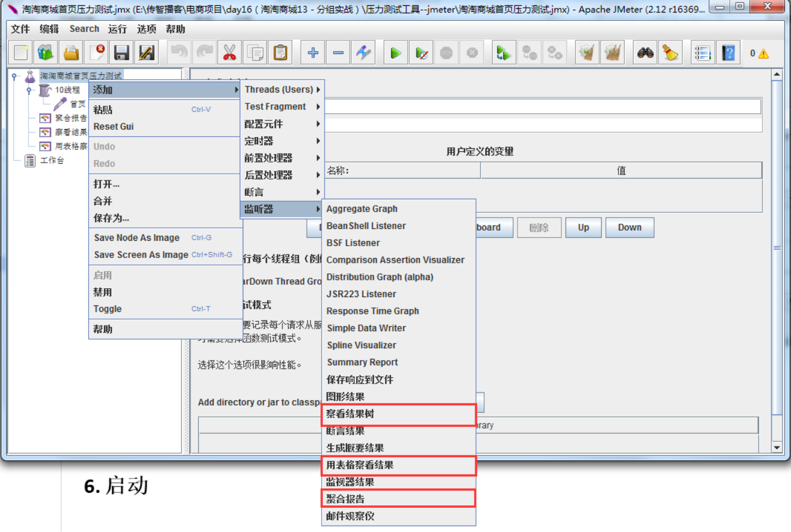The image size is (791, 532).
Task: Click the Up button
Action: tap(583, 227)
